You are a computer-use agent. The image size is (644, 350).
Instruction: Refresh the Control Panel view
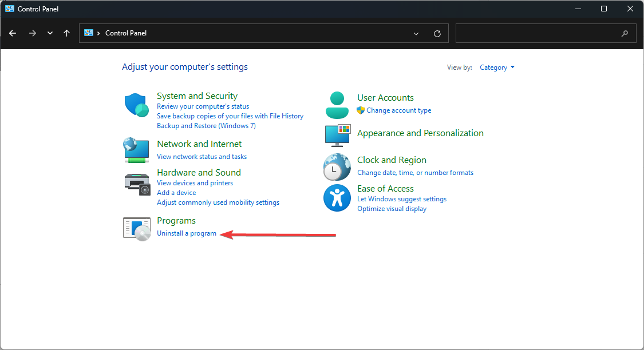pos(437,34)
